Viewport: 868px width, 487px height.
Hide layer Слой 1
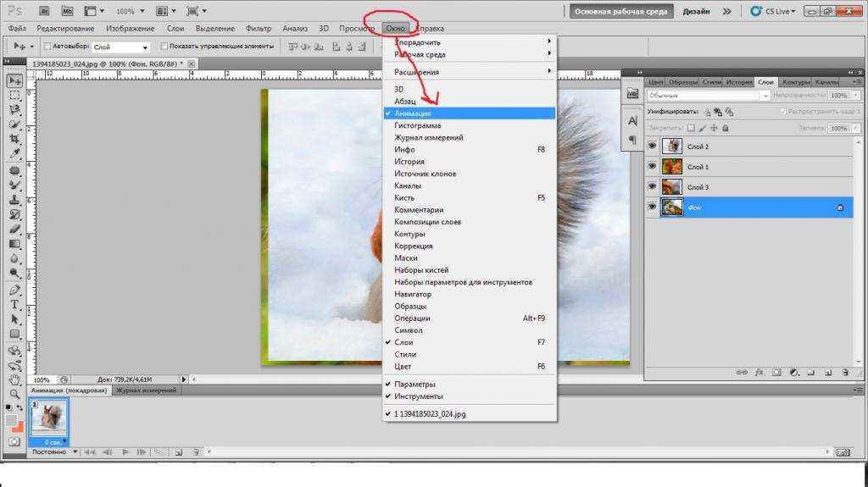coord(652,167)
